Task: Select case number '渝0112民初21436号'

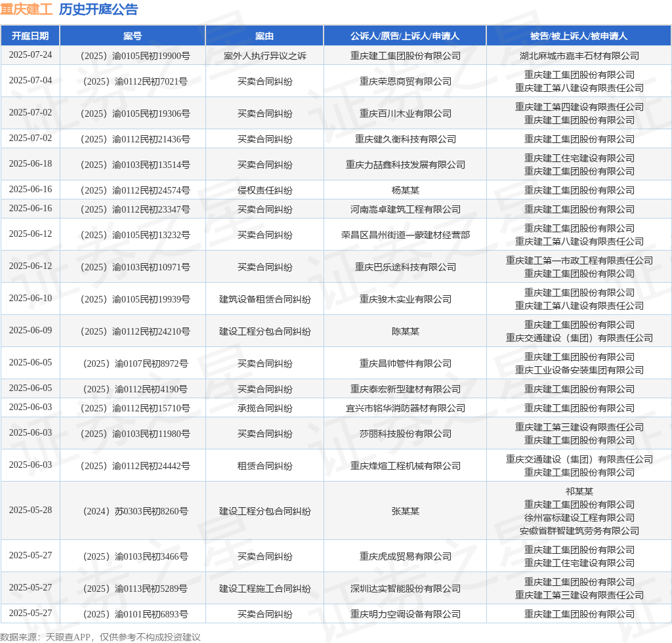Action: (151, 139)
